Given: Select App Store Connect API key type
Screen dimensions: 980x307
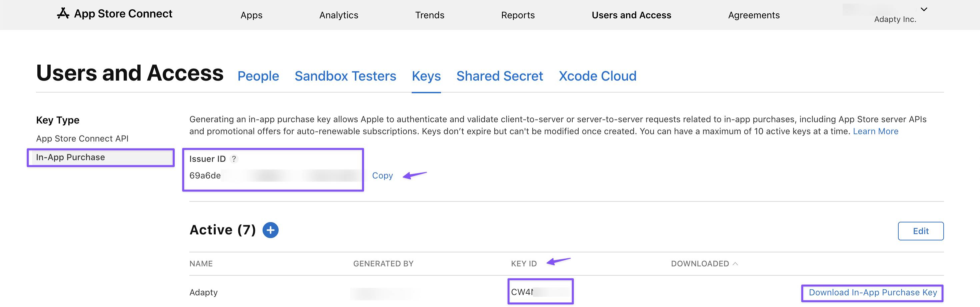Looking at the screenshot, I should pos(82,139).
